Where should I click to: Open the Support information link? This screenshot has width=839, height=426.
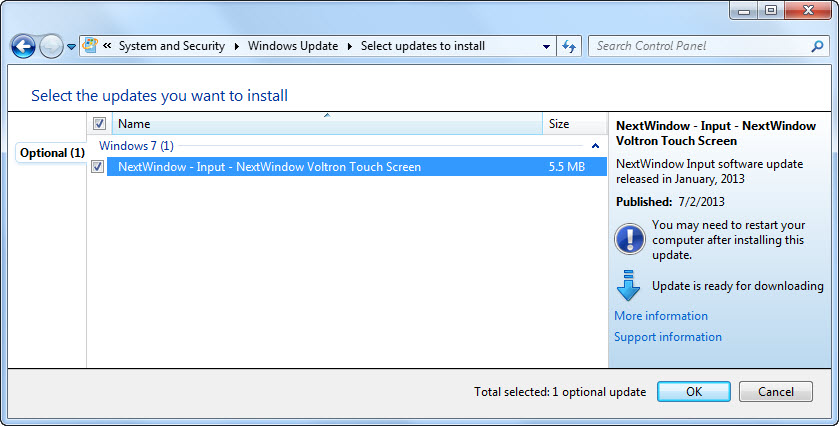point(668,337)
